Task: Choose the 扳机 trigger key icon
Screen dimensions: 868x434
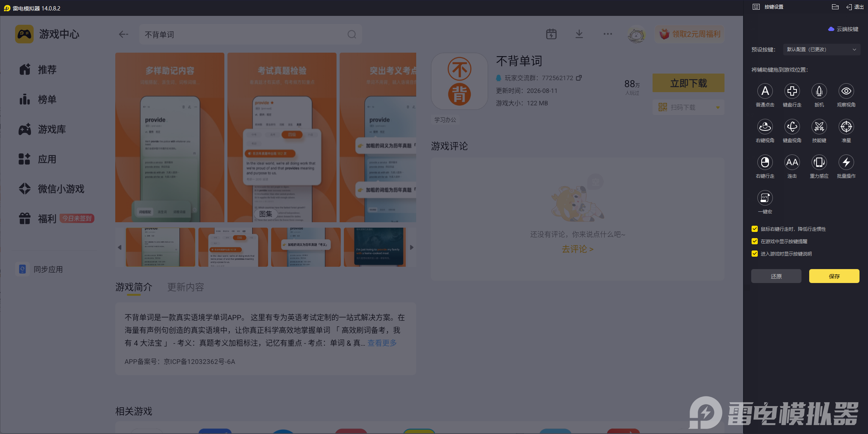Action: pyautogui.click(x=819, y=91)
